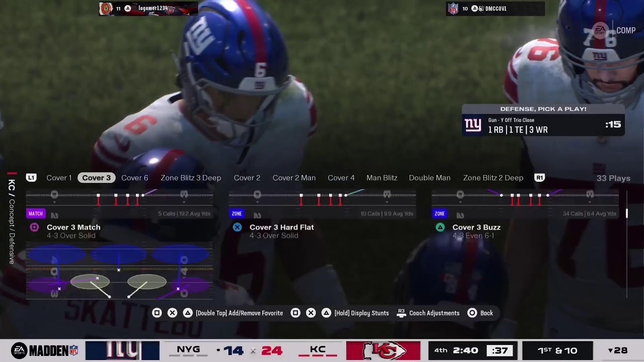Choose the Cover 3 Match play title
This screenshot has height=362, width=644.
click(73, 227)
